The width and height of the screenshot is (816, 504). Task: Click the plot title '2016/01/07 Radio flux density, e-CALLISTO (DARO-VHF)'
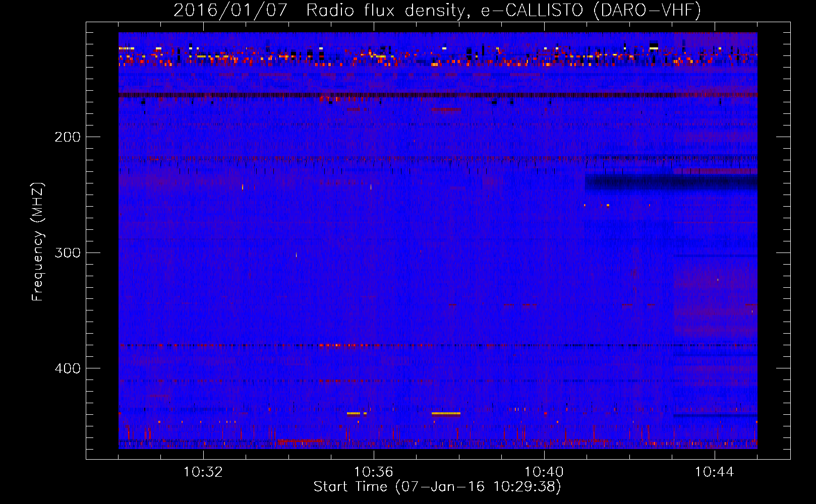437,11
